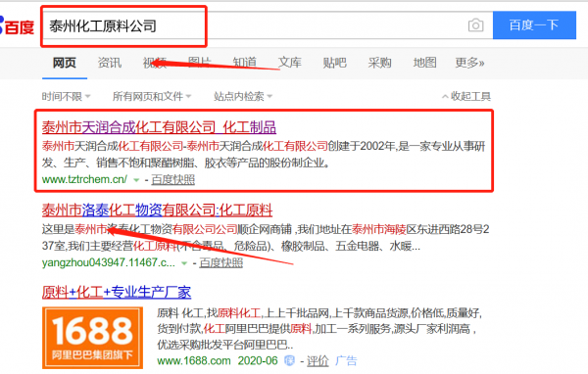Image resolution: width=588 pixels, height=374 pixels.
Task: Click the date text 2020-06
Action: (258, 361)
